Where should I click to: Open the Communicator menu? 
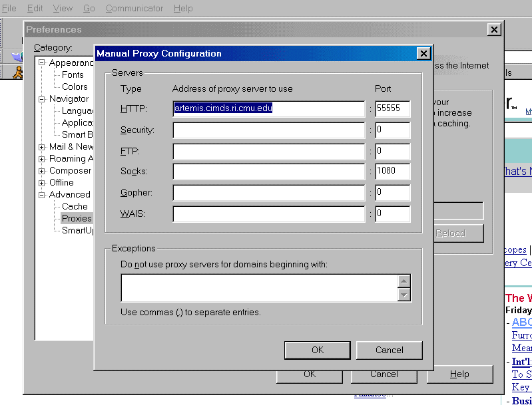pyautogui.click(x=134, y=9)
